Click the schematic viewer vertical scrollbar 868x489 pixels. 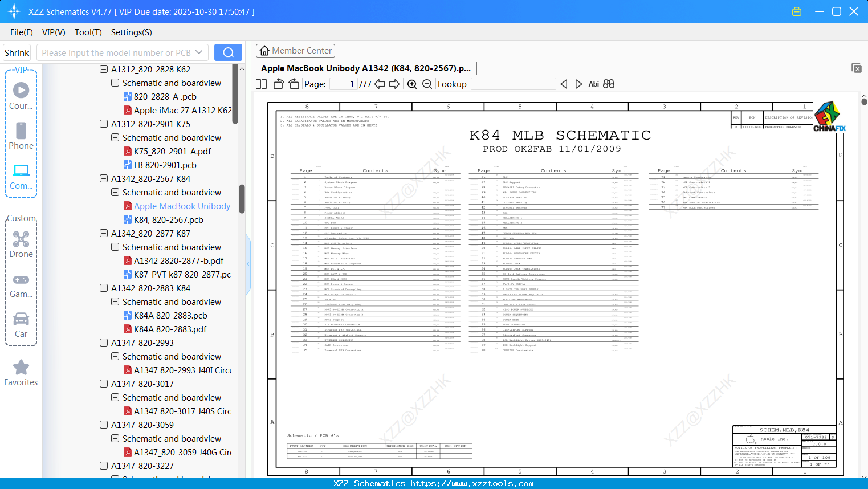click(x=864, y=101)
